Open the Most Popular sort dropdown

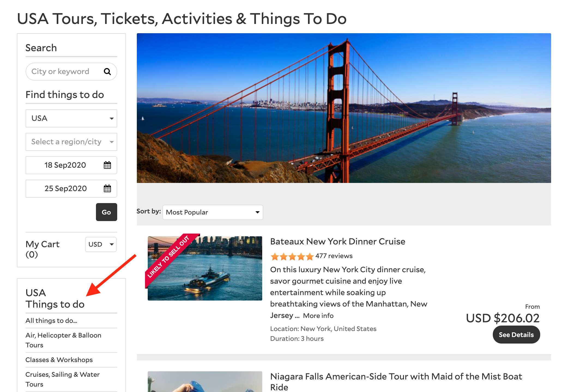(213, 212)
